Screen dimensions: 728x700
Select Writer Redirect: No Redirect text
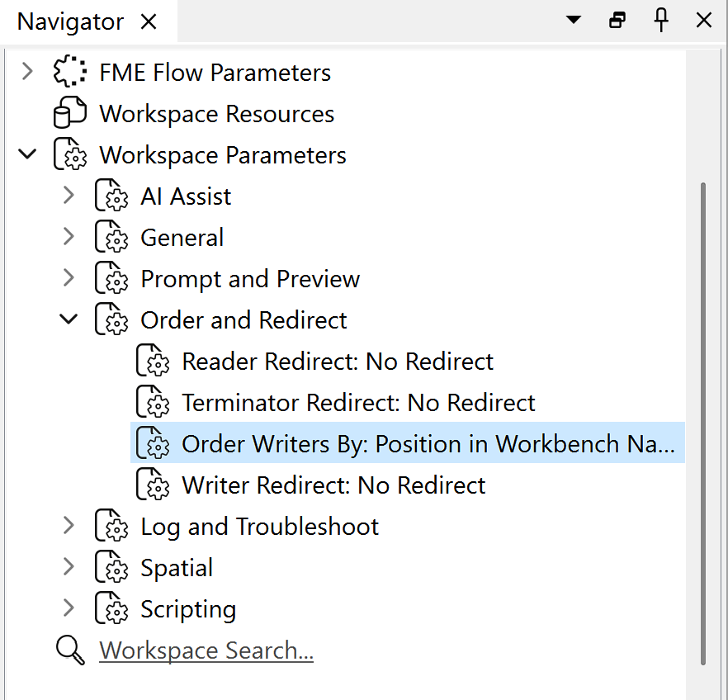click(x=333, y=485)
